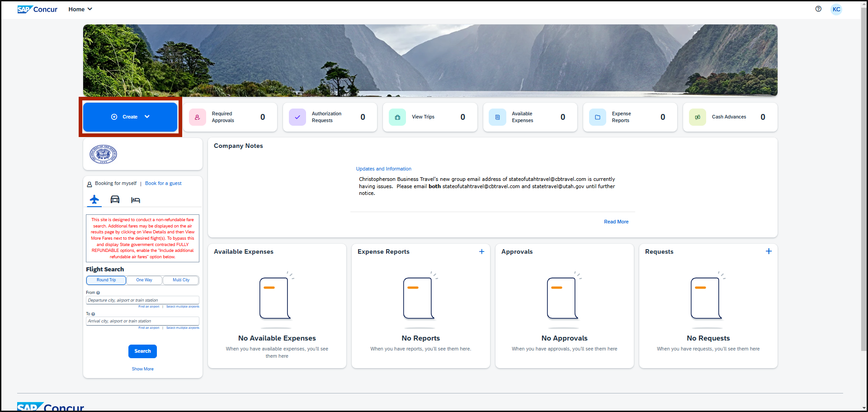This screenshot has width=868, height=412.
Task: Open the Create dropdown chevron
Action: [147, 117]
